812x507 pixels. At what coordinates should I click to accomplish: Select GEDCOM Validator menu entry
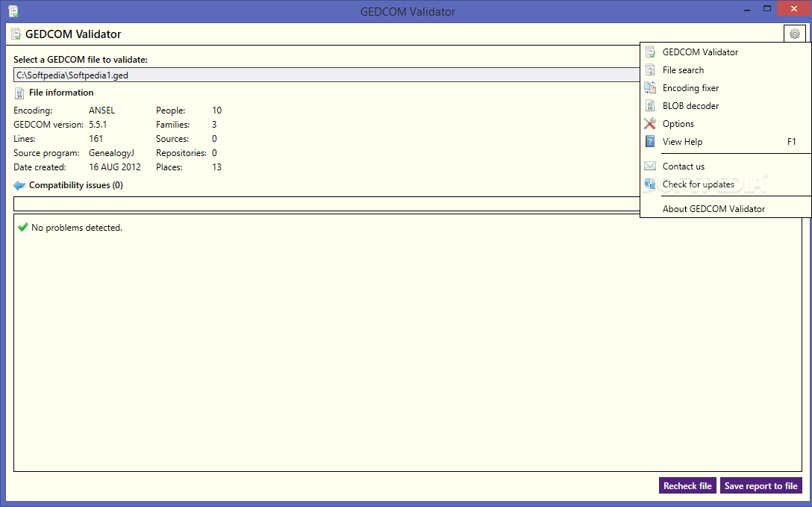[725, 52]
